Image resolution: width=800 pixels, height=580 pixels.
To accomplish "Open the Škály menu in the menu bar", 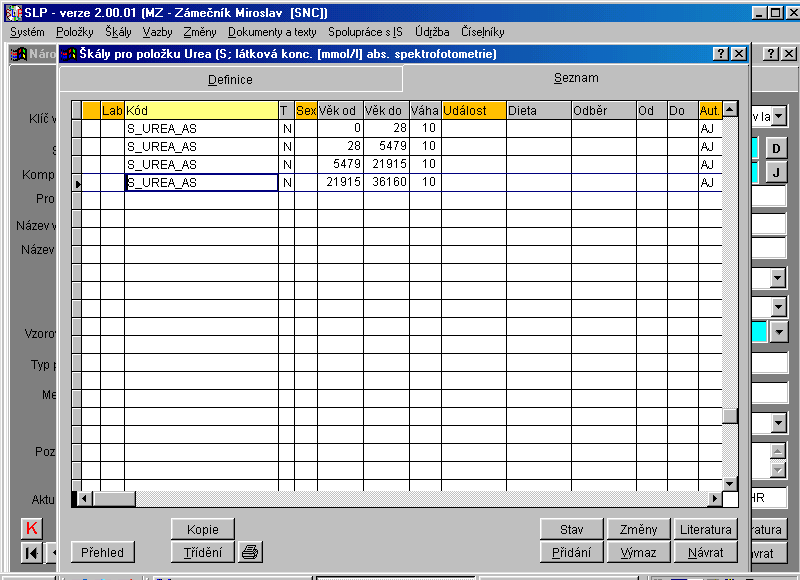I will (x=118, y=32).
